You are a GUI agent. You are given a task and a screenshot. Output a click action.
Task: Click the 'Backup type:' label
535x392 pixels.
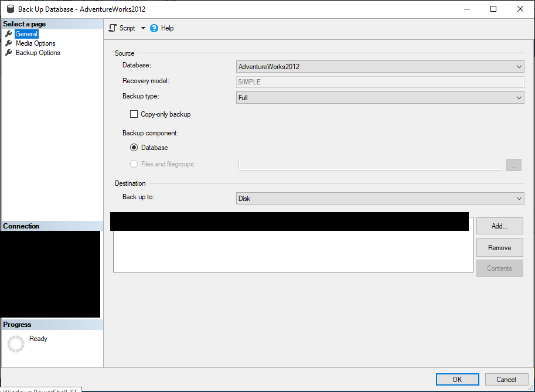point(141,96)
